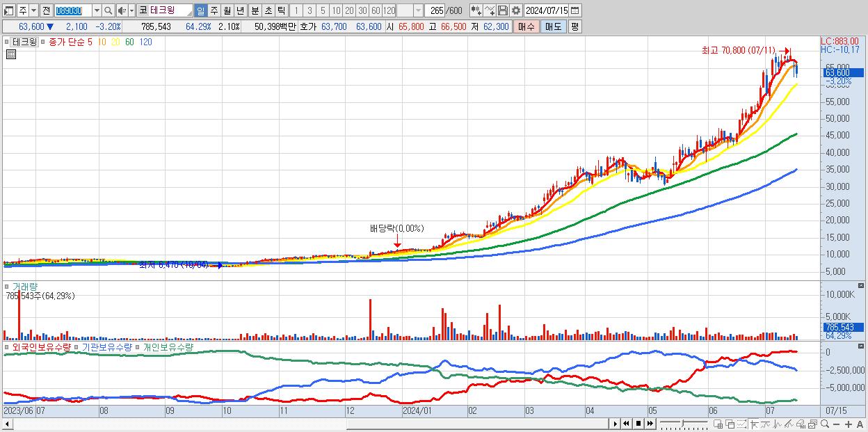Click the 기관보유수량 indicator legend

[107, 346]
